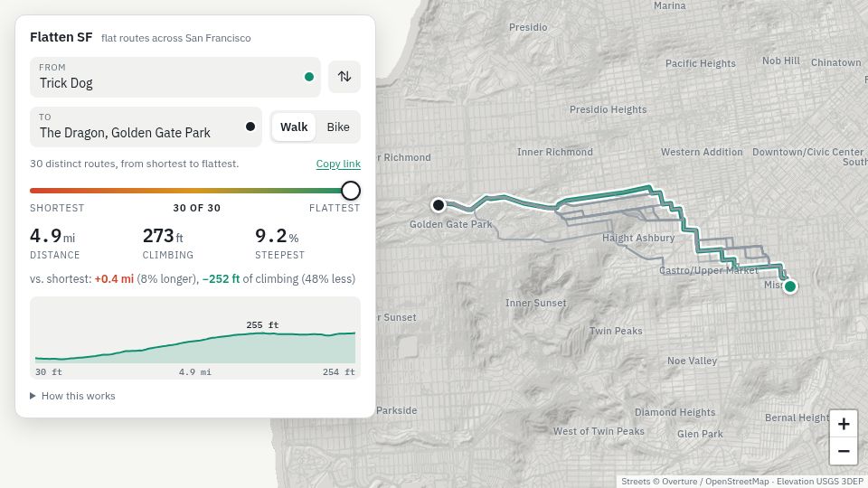Click the Glen Park map label
Screen dimensions: 868x488
point(700,434)
